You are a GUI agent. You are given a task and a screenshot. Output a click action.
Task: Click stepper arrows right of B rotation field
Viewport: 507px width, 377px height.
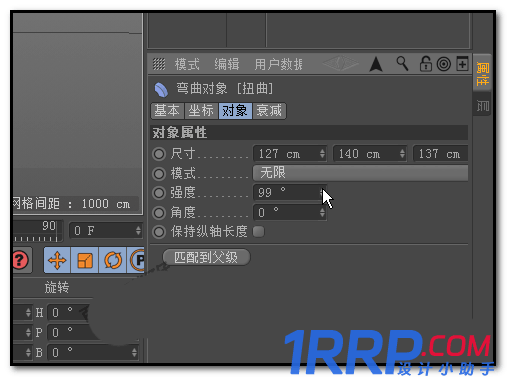[134, 352]
